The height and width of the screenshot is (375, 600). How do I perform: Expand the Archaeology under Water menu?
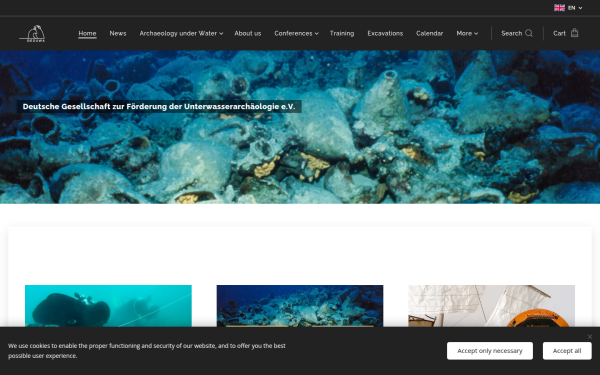click(181, 33)
